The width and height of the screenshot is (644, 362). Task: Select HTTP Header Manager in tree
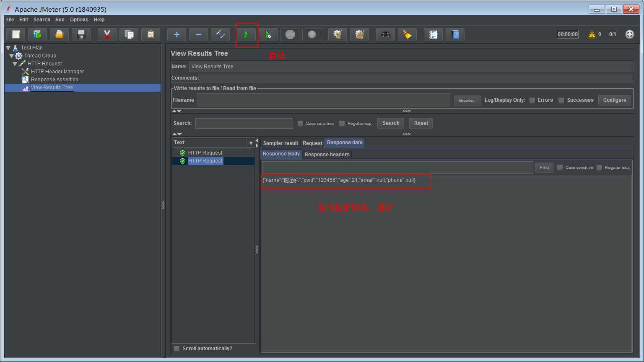click(57, 72)
